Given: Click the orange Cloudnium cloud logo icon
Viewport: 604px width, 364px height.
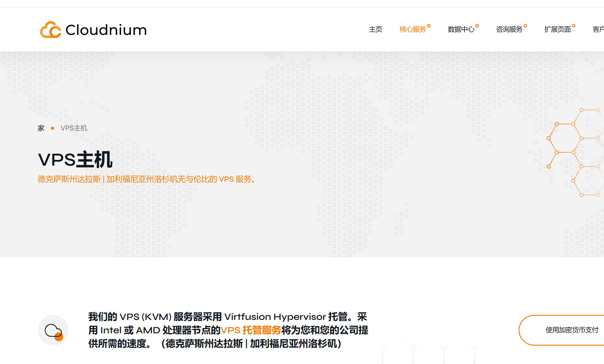Looking at the screenshot, I should (50, 30).
